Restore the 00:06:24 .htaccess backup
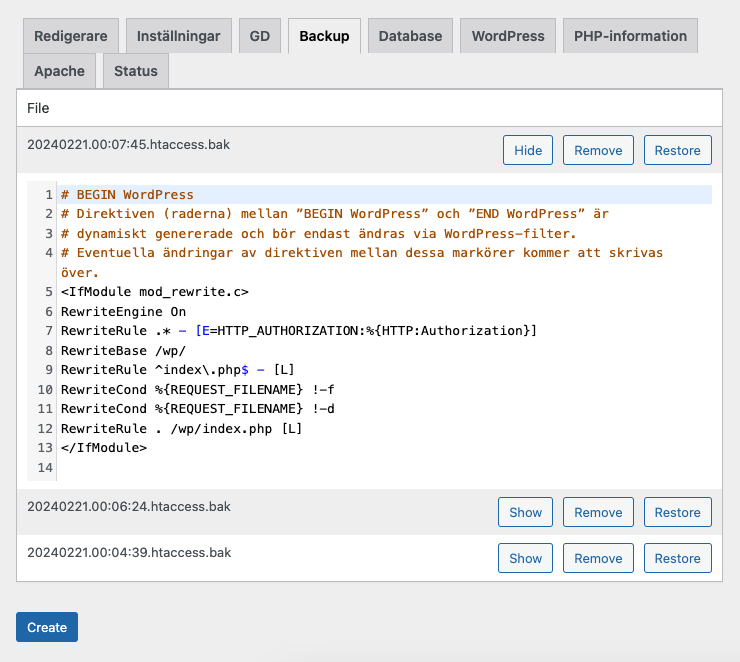 678,513
